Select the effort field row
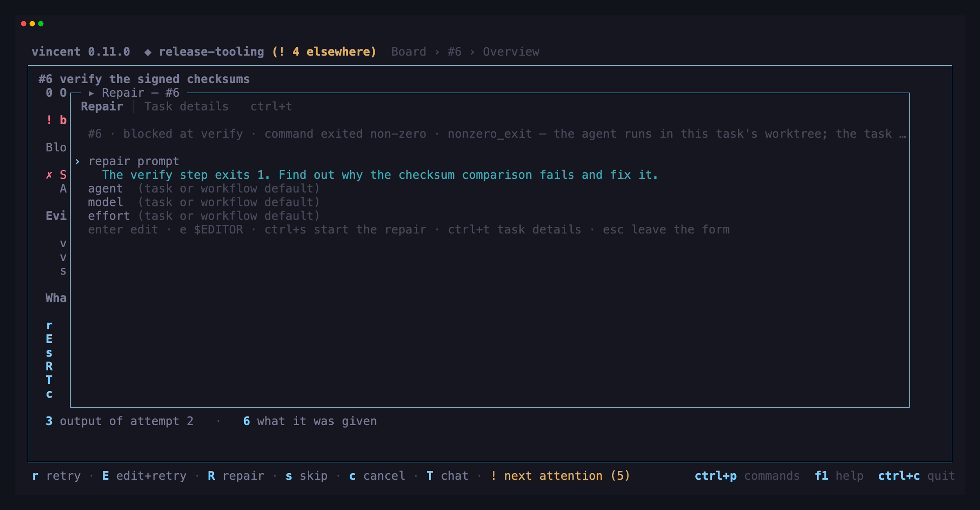The width and height of the screenshot is (980, 510). point(203,216)
